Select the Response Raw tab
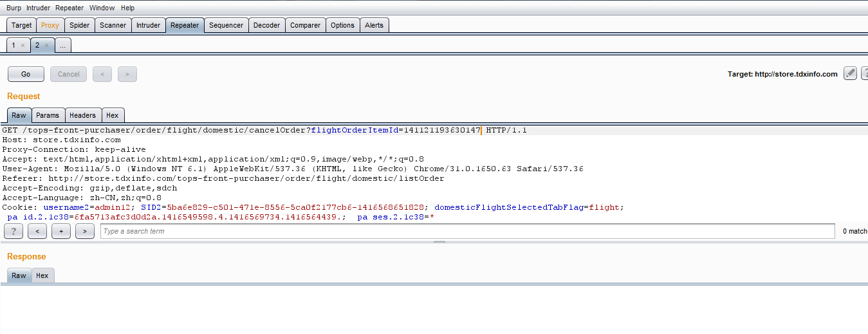 coord(19,275)
